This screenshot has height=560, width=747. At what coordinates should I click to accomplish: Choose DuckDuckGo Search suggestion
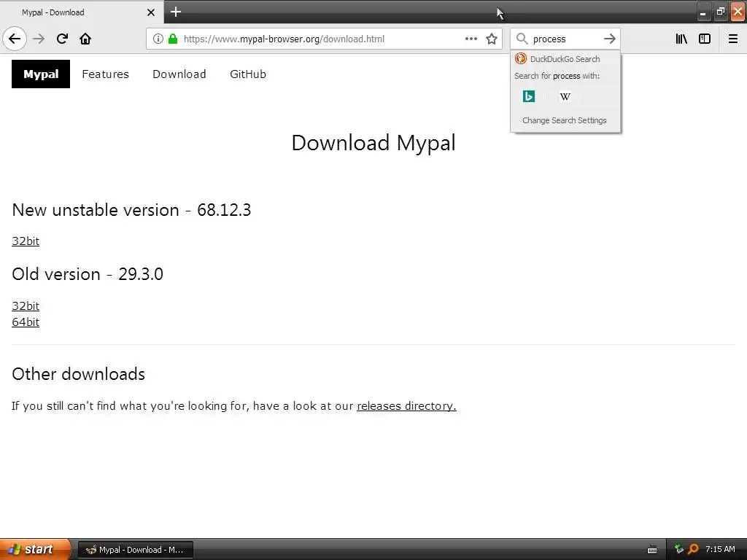click(565, 59)
